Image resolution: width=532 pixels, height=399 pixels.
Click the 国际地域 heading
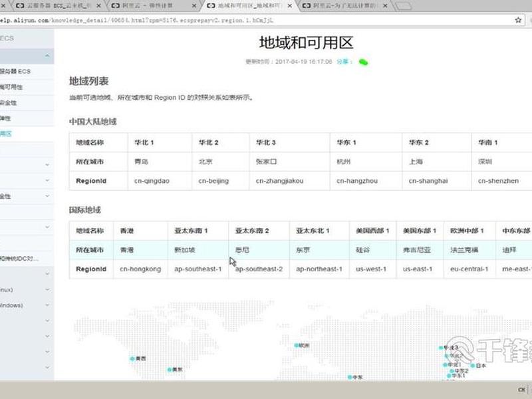[85, 210]
